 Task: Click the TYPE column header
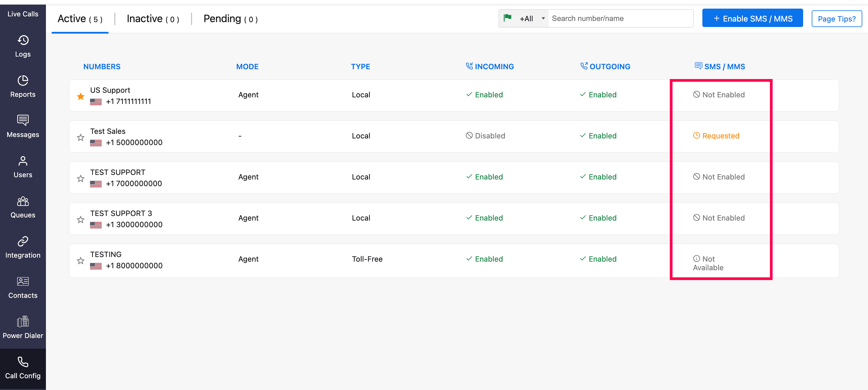tap(361, 66)
